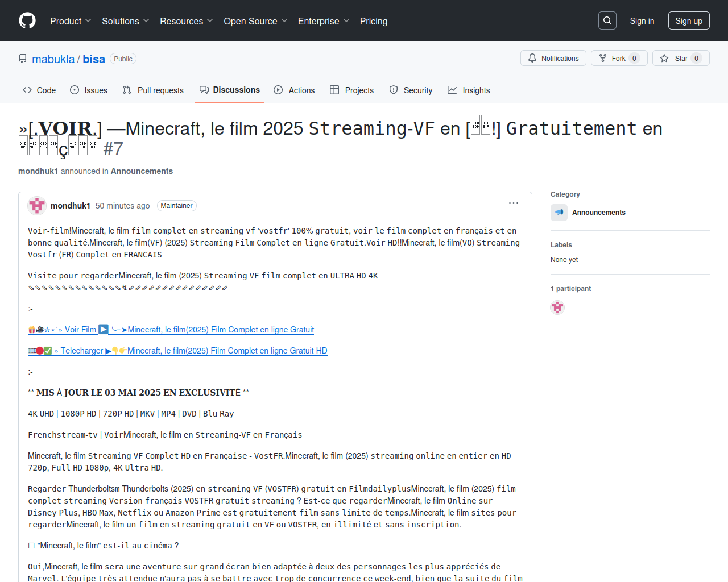Click the Star count 0
The width and height of the screenshot is (728, 582).
coord(697,59)
